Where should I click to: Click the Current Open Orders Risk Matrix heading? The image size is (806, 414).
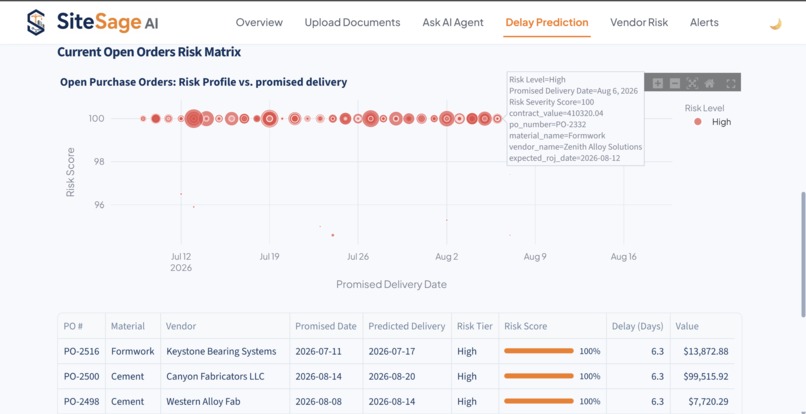pyautogui.click(x=149, y=52)
